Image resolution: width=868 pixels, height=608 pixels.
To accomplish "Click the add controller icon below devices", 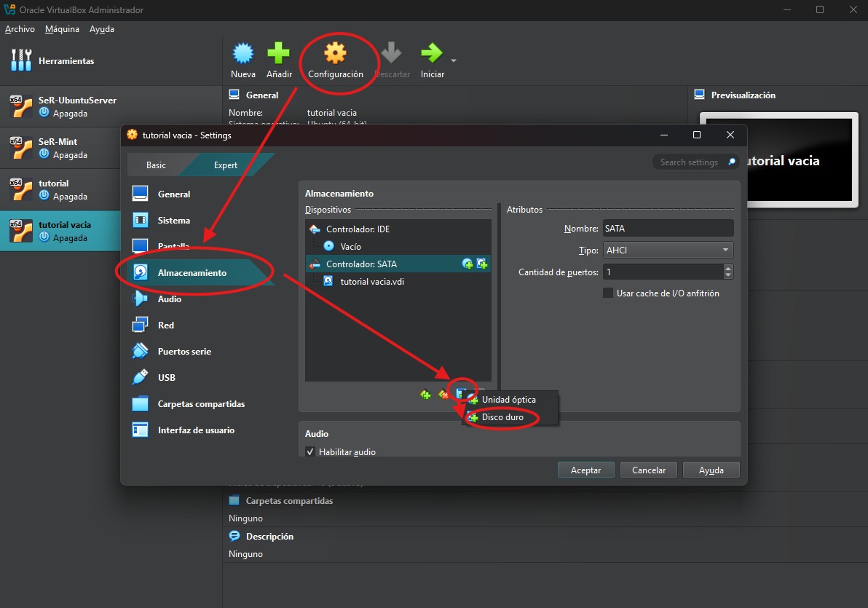I will click(425, 395).
